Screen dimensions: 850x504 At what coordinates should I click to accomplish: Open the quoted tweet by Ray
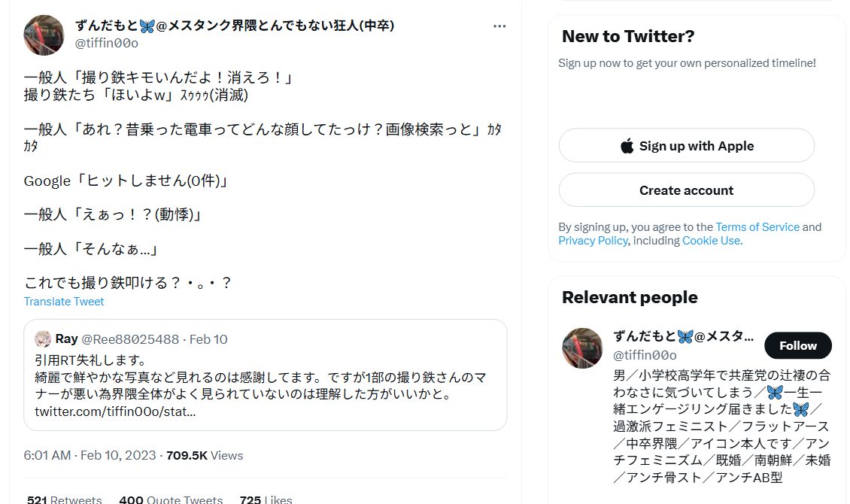265,375
